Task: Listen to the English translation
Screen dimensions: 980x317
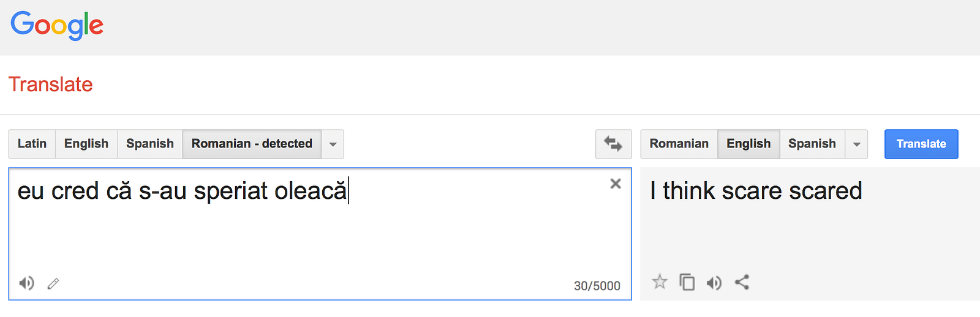Action: coord(714,283)
